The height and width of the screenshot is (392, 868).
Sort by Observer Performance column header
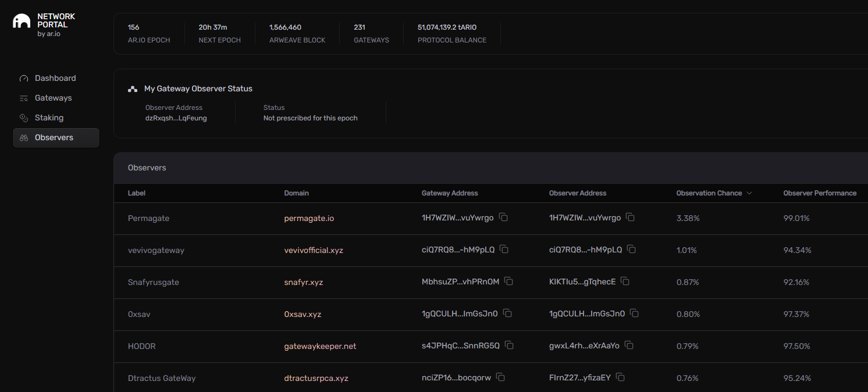pos(820,193)
